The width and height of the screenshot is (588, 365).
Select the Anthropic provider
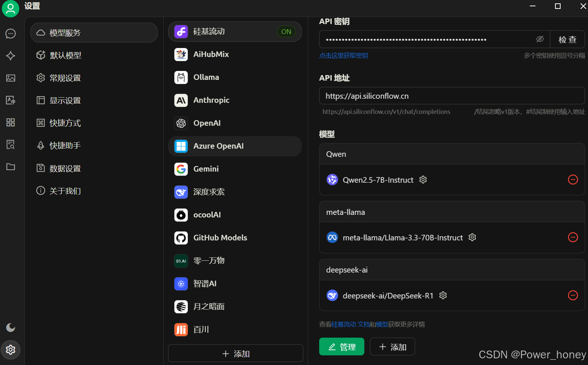coord(235,101)
